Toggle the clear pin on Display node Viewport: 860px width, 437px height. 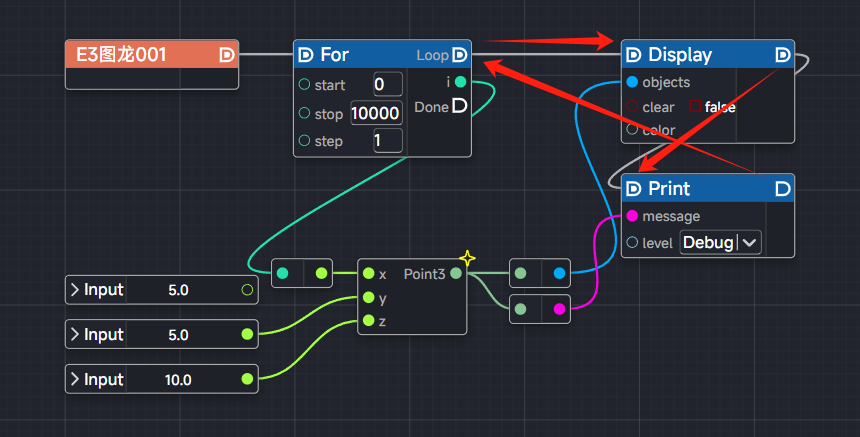[632, 107]
